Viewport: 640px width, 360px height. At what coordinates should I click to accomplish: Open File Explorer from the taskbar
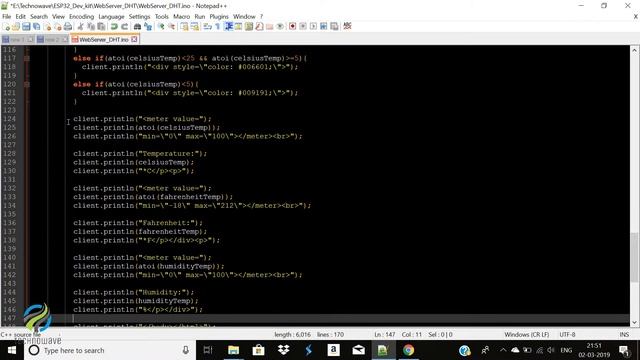click(x=233, y=350)
